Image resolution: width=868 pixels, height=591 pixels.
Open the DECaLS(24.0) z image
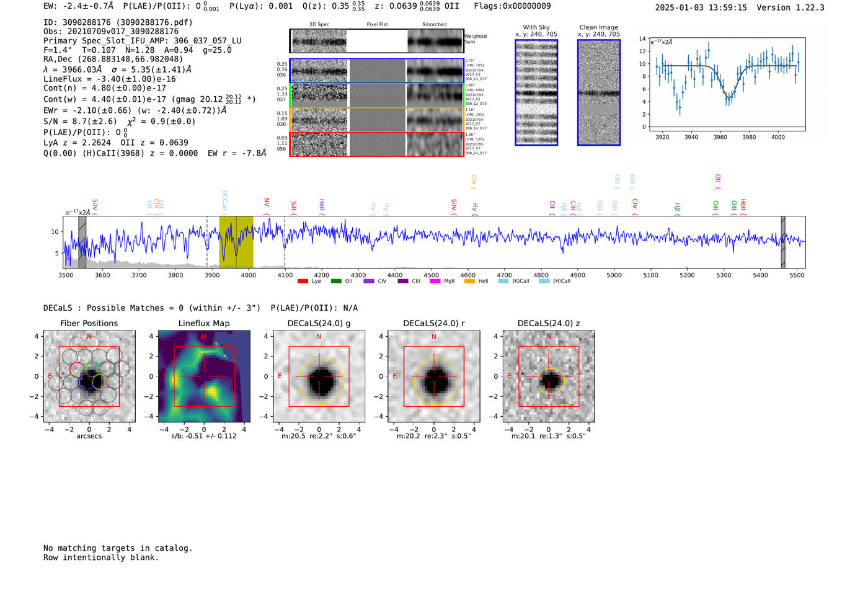coord(549,376)
